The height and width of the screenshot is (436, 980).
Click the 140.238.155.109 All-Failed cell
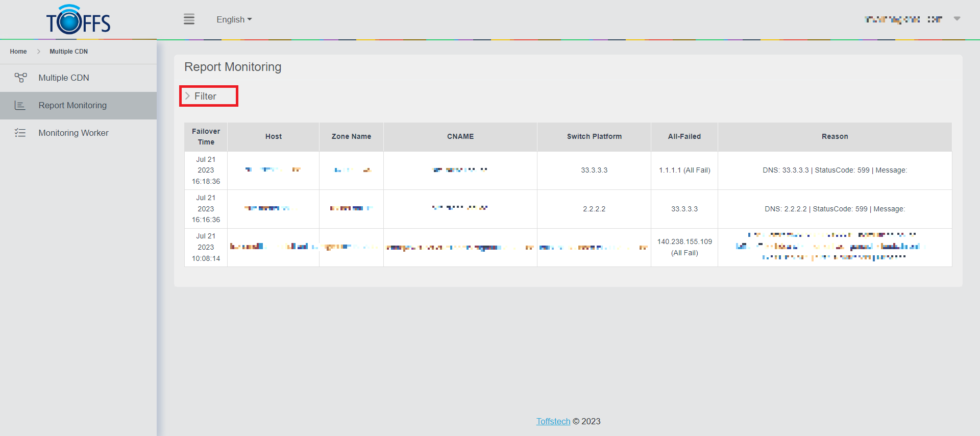pyautogui.click(x=684, y=247)
